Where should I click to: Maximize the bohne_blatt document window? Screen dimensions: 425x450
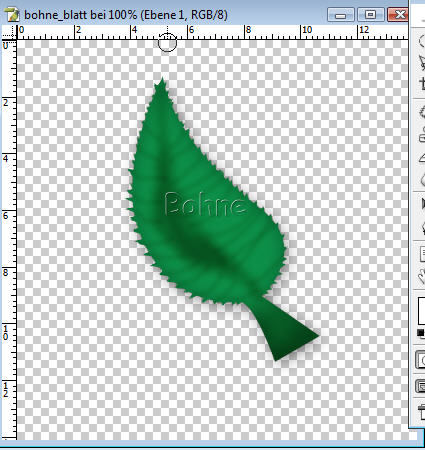coord(370,15)
